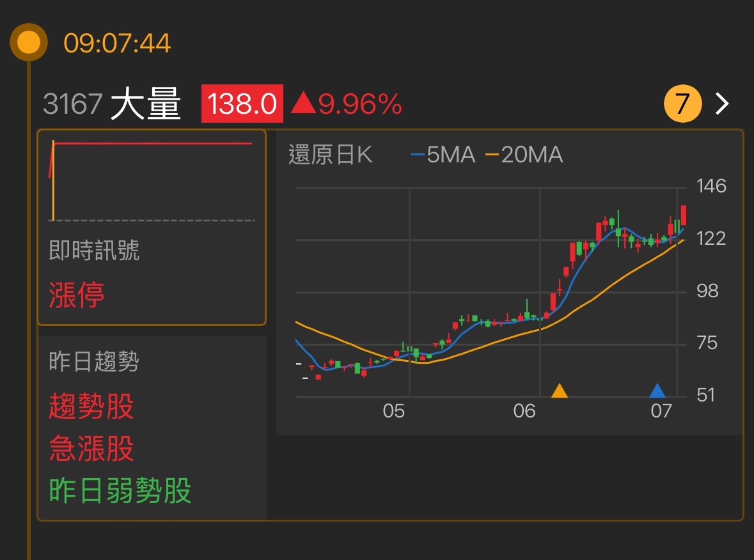Click the 昨日趨勢 section header
Image resolution: width=754 pixels, height=560 pixels.
[94, 362]
